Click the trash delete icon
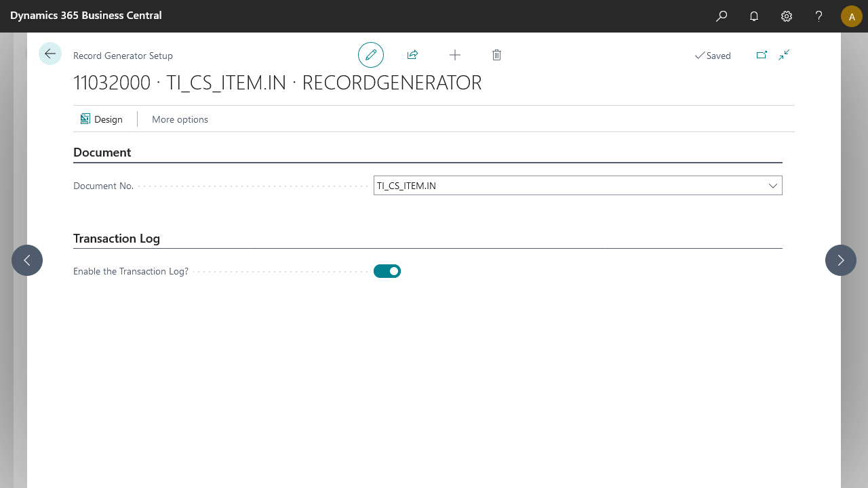The image size is (868, 488). [x=496, y=55]
